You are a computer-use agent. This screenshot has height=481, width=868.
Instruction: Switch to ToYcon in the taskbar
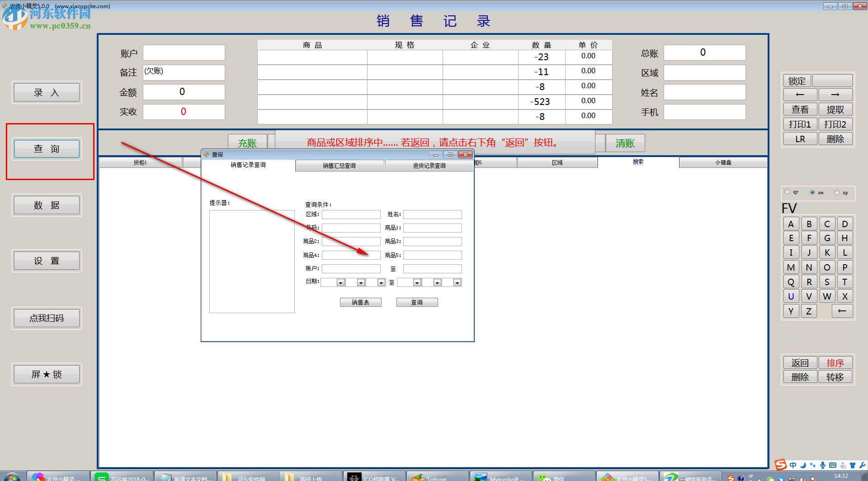pyautogui.click(x=438, y=477)
